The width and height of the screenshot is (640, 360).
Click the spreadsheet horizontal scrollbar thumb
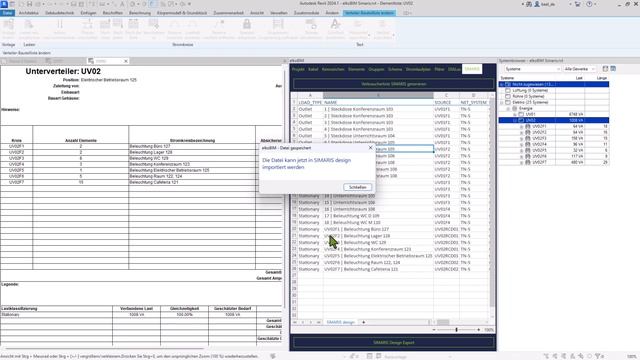click(443, 322)
